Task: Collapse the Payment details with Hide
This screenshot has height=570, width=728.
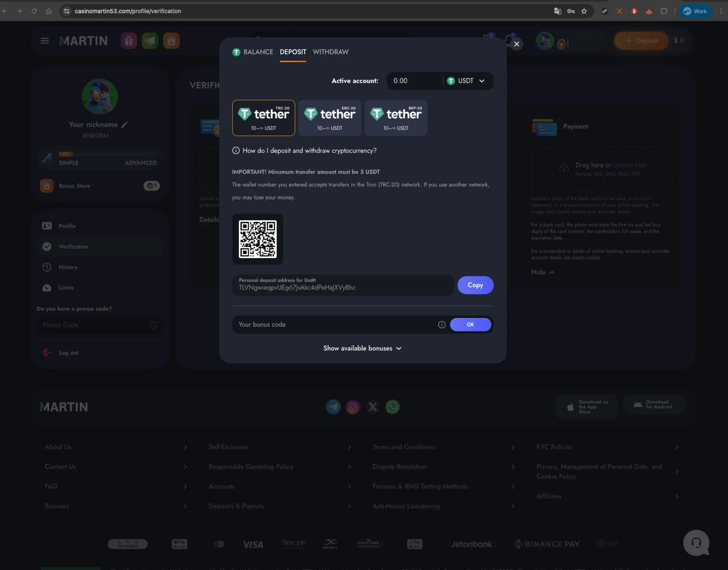Action: click(543, 272)
